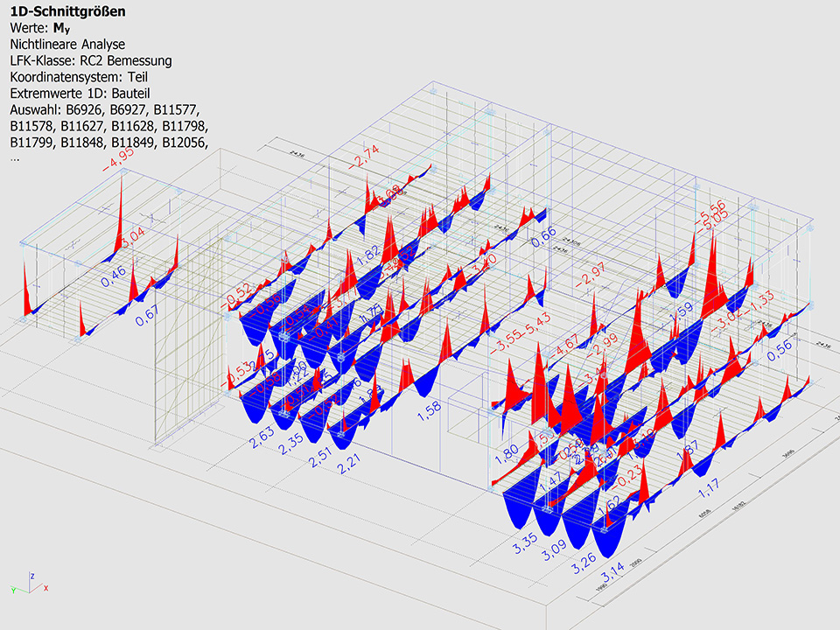Viewport: 840px width, 630px height.
Task: Select the Nichtlineare Analyse text line
Action: pos(67,44)
